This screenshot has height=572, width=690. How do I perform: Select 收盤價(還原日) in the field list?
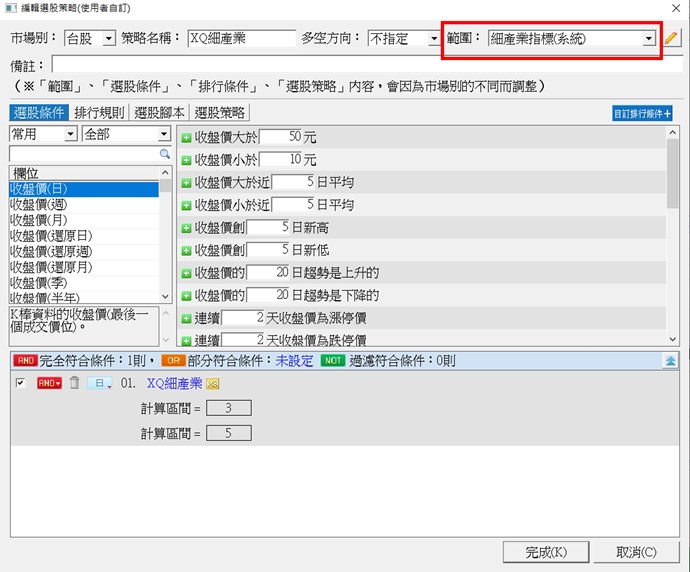84,236
